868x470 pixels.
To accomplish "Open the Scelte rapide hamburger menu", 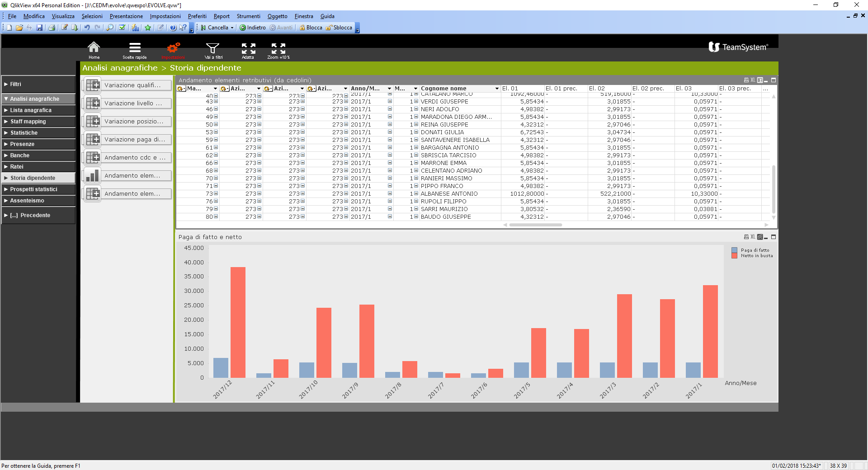I will pyautogui.click(x=135, y=48).
